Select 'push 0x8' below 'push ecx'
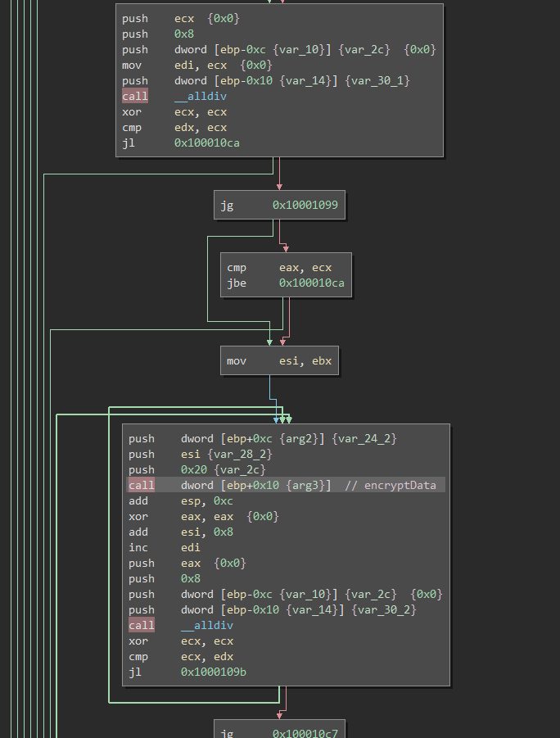This screenshot has height=738, width=560. coord(158,34)
